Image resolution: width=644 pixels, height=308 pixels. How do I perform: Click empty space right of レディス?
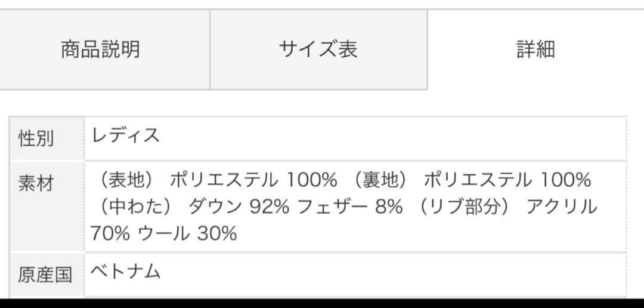[x=388, y=137]
